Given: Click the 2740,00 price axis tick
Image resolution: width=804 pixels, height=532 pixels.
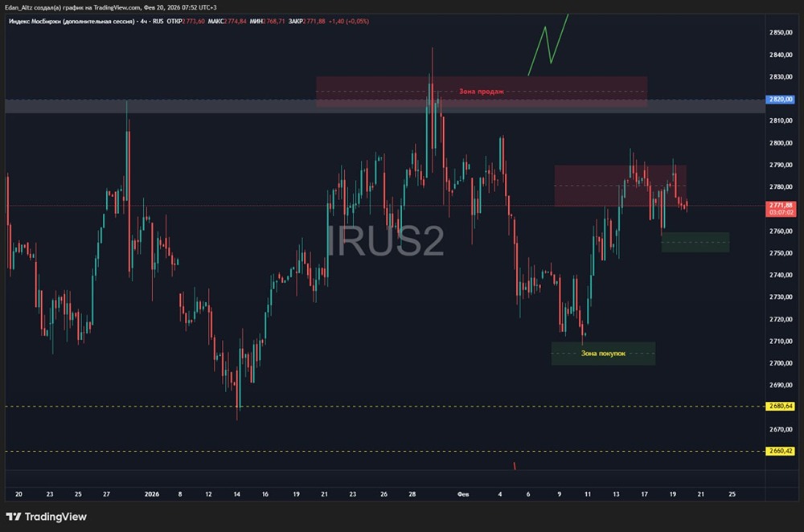Looking at the screenshot, I should 781,275.
